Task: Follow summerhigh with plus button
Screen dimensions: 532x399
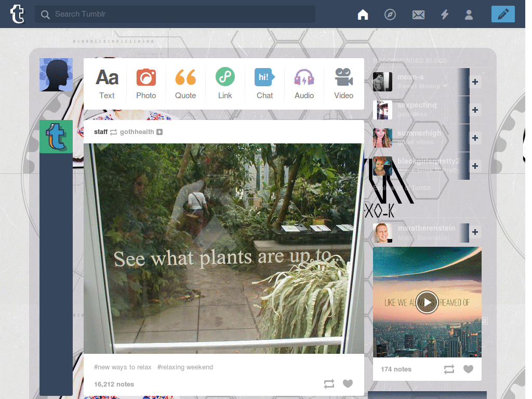Action: click(x=475, y=138)
